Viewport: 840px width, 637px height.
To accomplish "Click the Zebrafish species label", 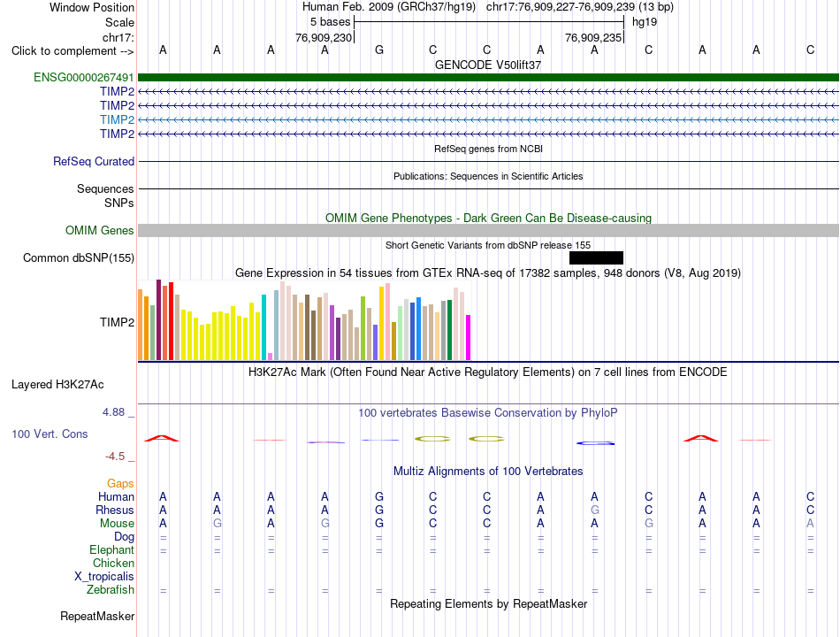I will pyautogui.click(x=111, y=589).
